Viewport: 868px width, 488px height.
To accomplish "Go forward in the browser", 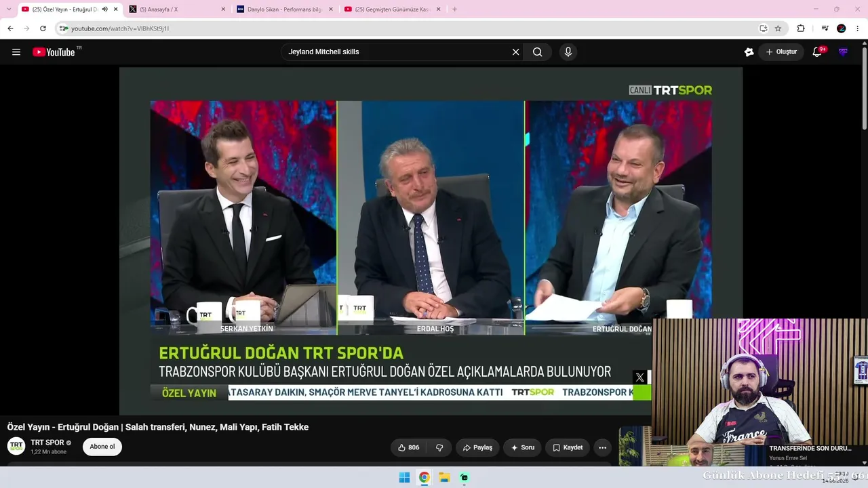I will click(26, 28).
